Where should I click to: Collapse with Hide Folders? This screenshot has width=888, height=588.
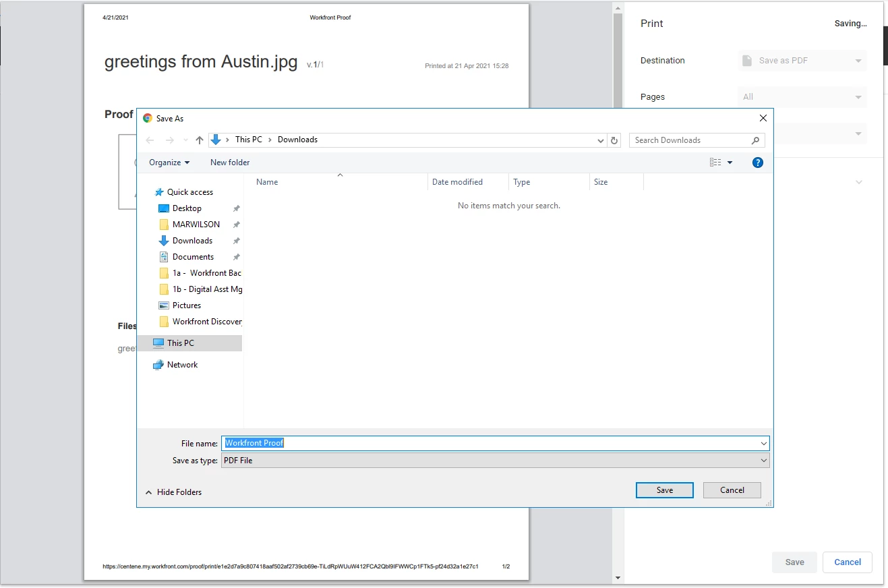(x=173, y=492)
